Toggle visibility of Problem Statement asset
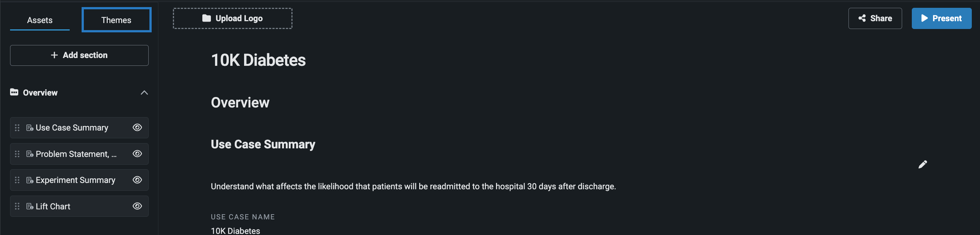Screen dimensions: 980x235 click(137, 154)
